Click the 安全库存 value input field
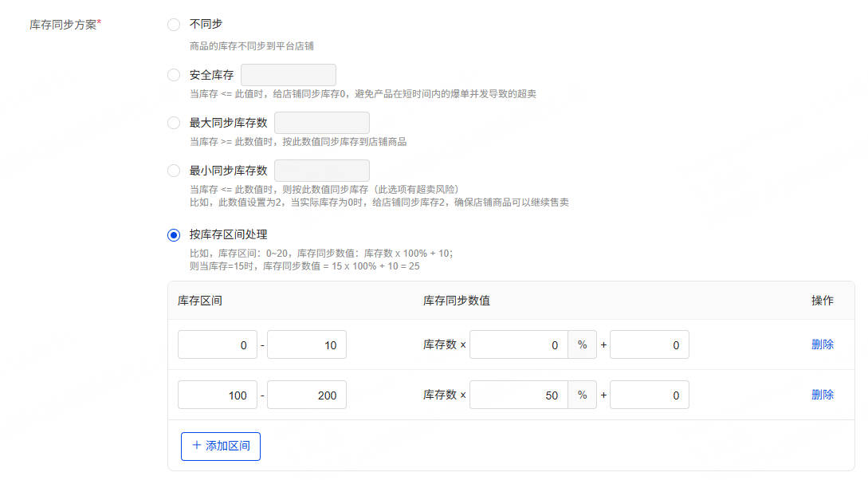This screenshot has width=868, height=480. point(289,75)
